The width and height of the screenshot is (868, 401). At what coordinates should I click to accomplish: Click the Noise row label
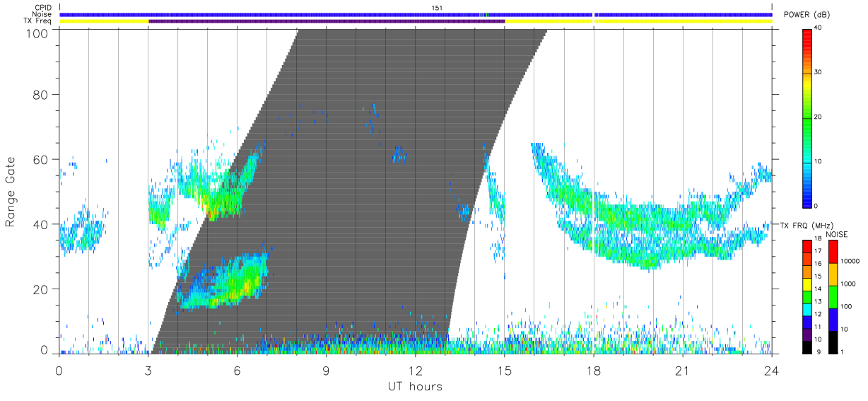tap(42, 14)
